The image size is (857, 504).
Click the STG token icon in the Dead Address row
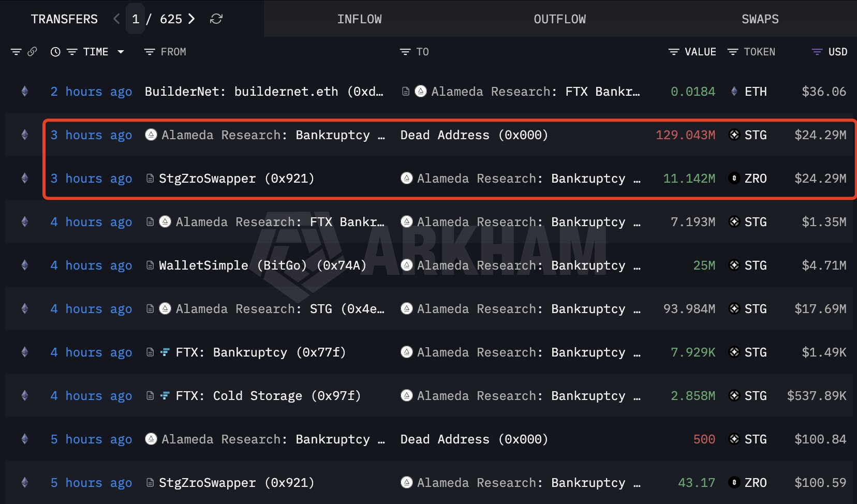(x=734, y=135)
